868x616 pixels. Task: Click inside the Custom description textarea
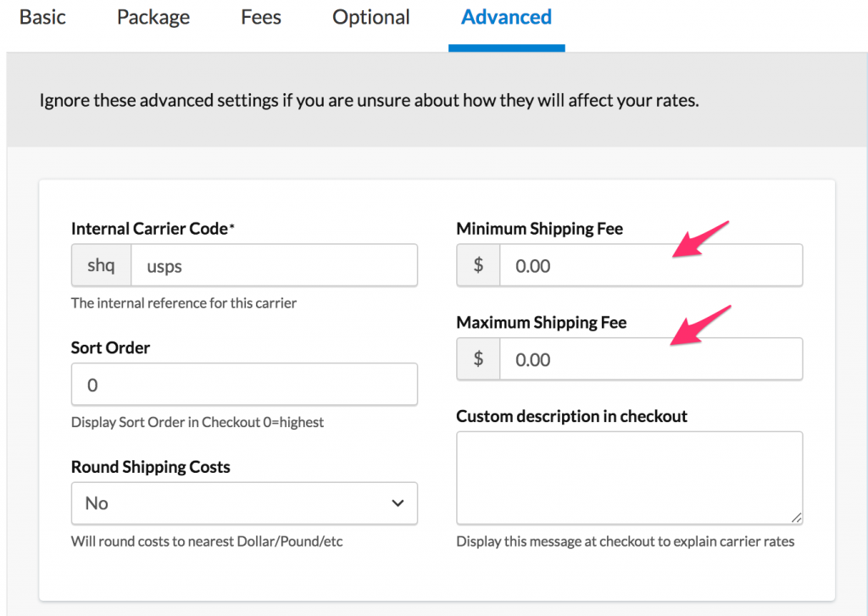pos(629,478)
